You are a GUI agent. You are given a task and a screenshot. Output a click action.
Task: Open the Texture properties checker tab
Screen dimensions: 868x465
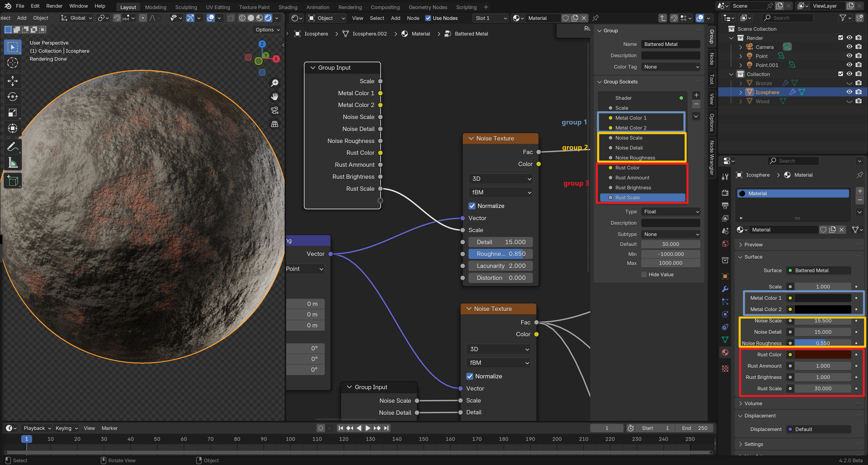(725, 369)
